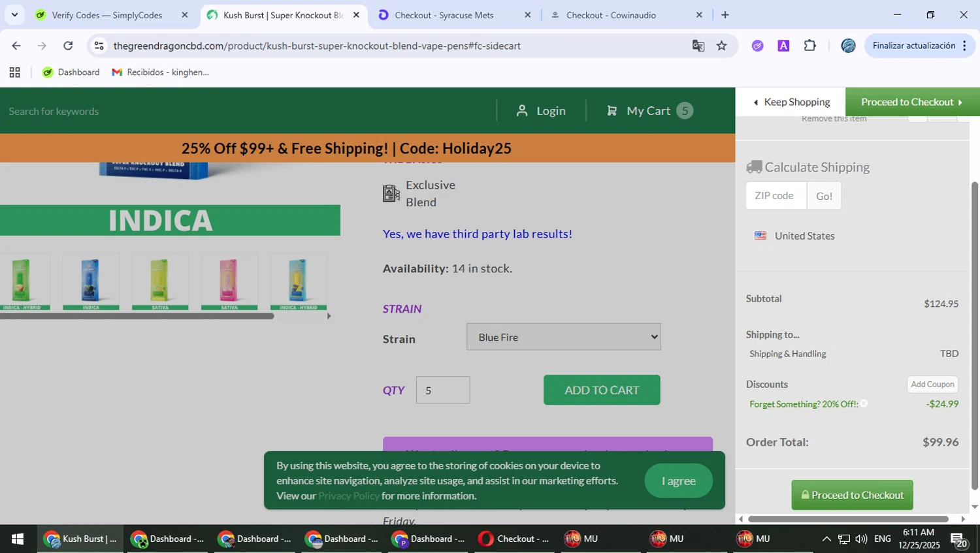Image resolution: width=980 pixels, height=553 pixels.
Task: Click Finalizar actualización button
Action: click(920, 46)
